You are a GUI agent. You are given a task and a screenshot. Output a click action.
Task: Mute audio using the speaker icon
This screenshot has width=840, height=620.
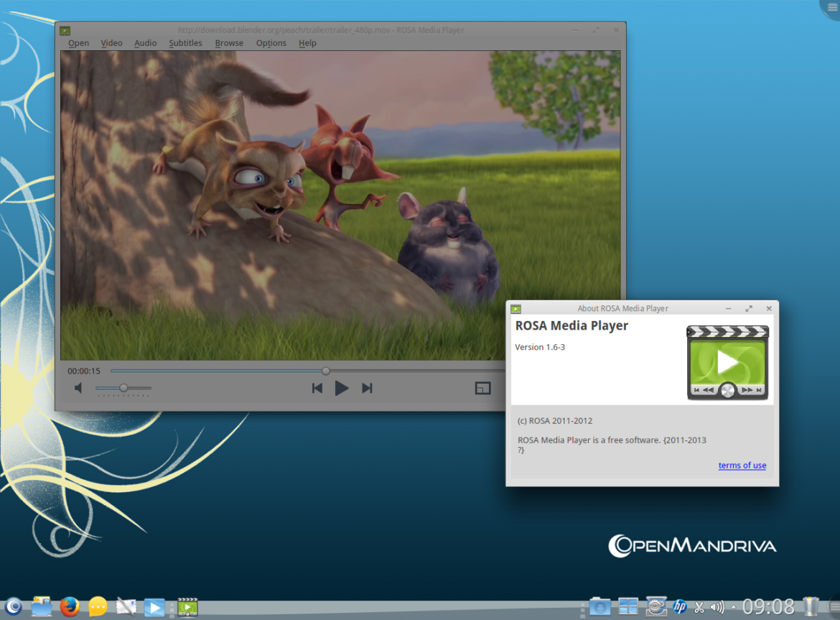(79, 389)
